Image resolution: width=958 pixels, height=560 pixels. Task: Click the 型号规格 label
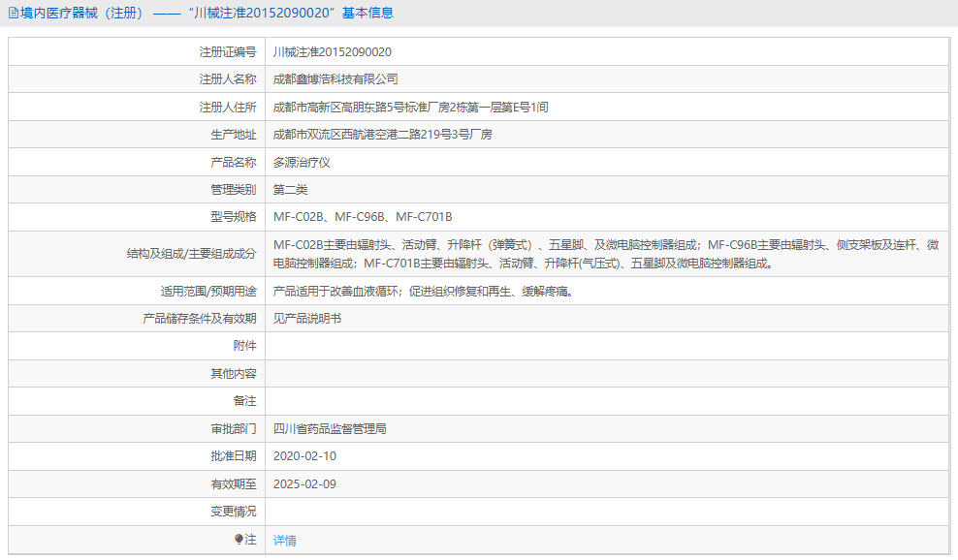[234, 217]
